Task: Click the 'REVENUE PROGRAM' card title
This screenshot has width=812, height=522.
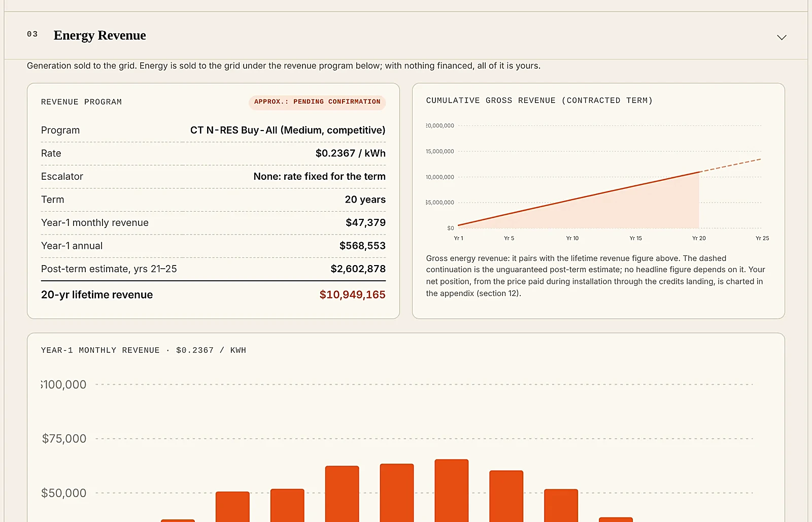Action: [81, 102]
